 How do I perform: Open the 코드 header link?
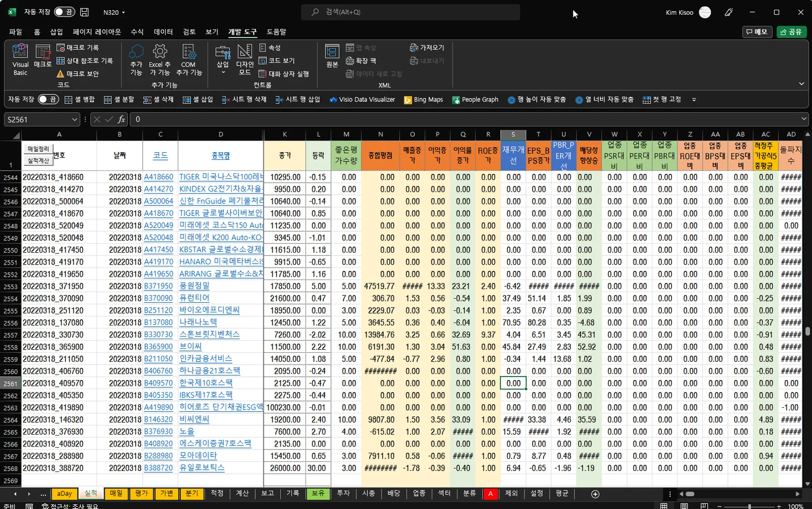point(160,155)
